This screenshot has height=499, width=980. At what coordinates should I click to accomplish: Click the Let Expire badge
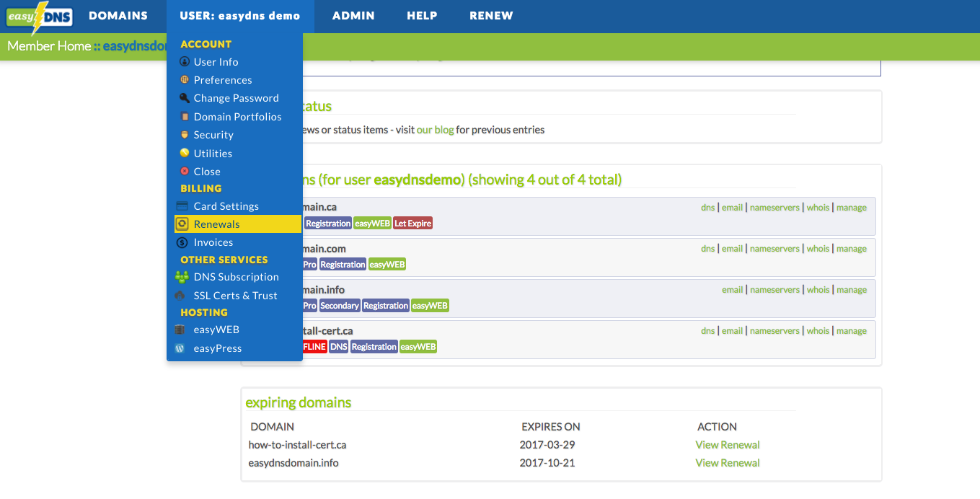pyautogui.click(x=412, y=224)
